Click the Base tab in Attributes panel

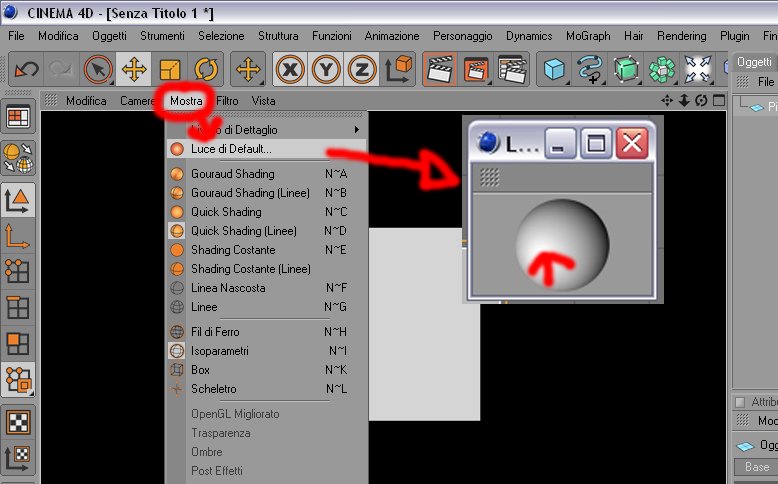[757, 467]
